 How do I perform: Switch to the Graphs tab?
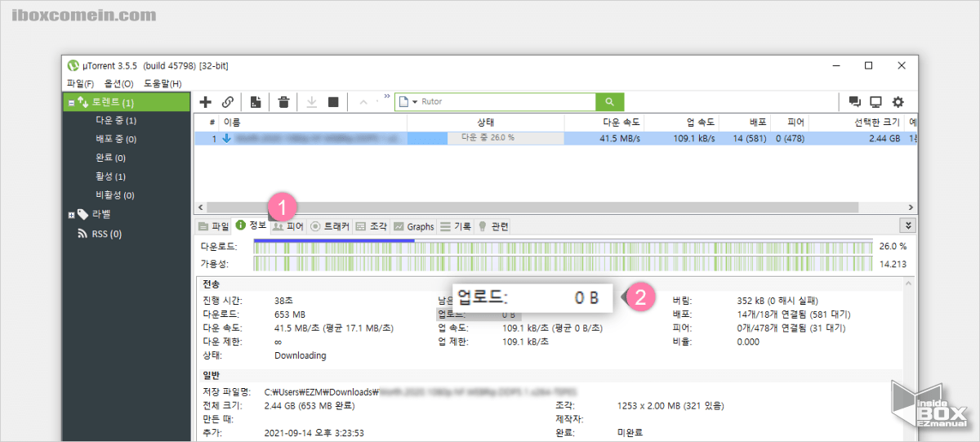coord(413,226)
